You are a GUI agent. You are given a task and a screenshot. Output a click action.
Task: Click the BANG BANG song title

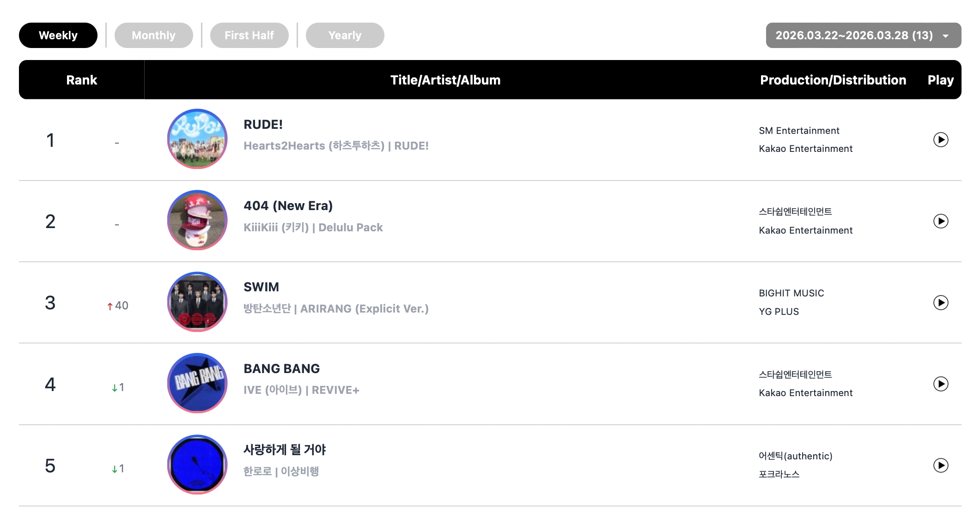[x=281, y=368]
